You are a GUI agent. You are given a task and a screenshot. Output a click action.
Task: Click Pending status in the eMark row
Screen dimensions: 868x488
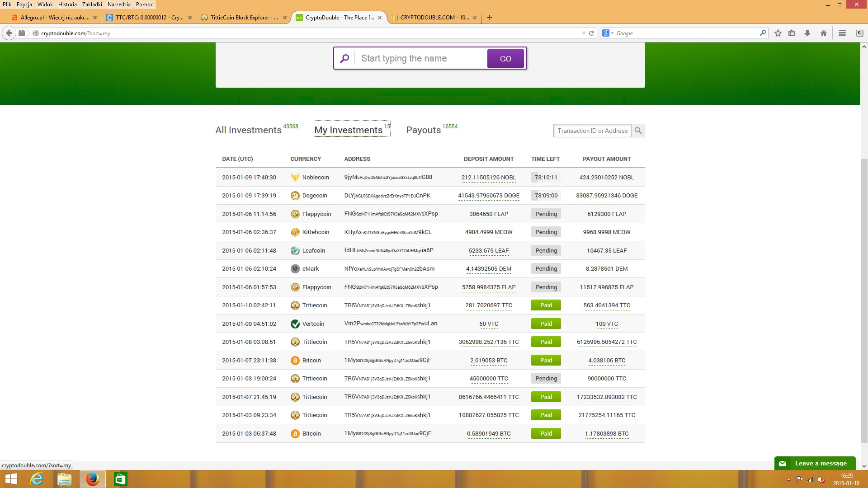[546, 269]
